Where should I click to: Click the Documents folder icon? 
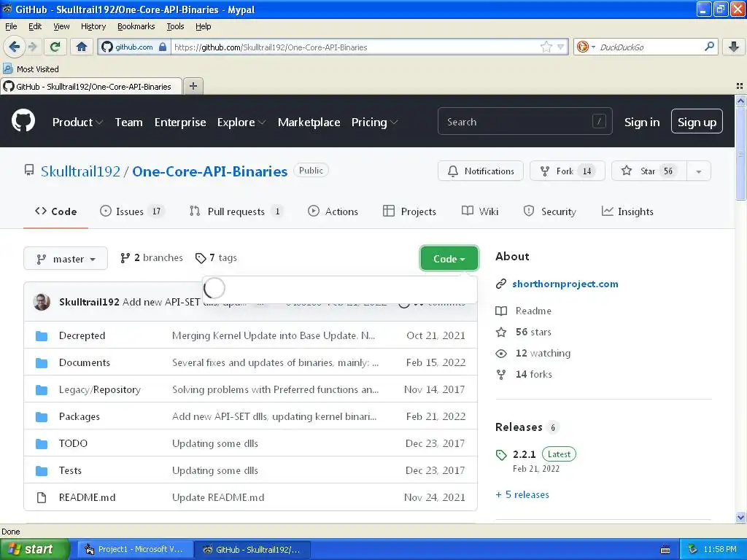point(42,363)
